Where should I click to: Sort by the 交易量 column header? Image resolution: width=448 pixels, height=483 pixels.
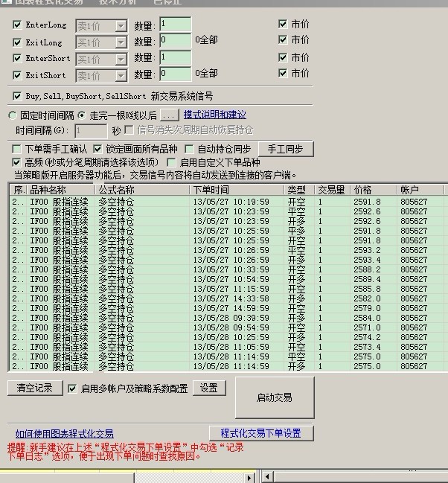click(333, 190)
